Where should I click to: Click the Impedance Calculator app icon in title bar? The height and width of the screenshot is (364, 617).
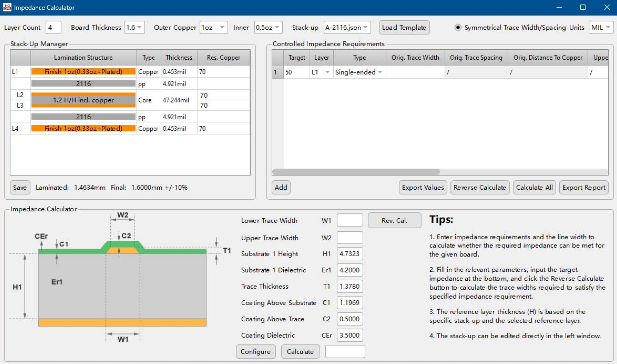7,7
